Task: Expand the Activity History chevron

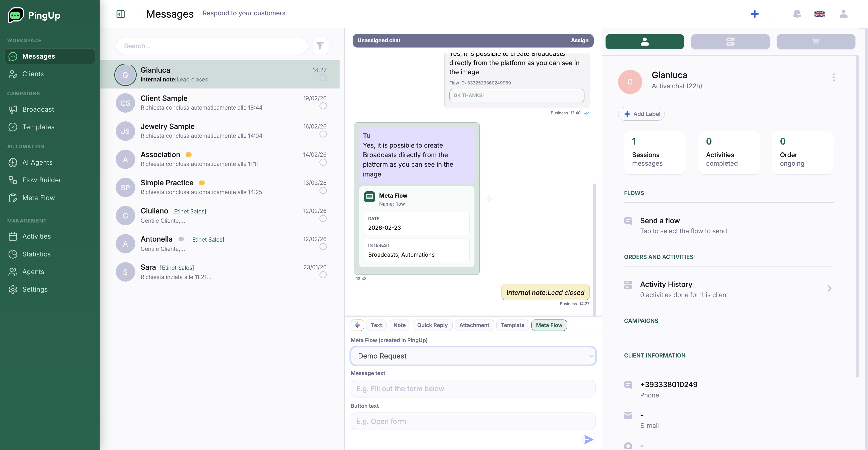Action: click(829, 288)
